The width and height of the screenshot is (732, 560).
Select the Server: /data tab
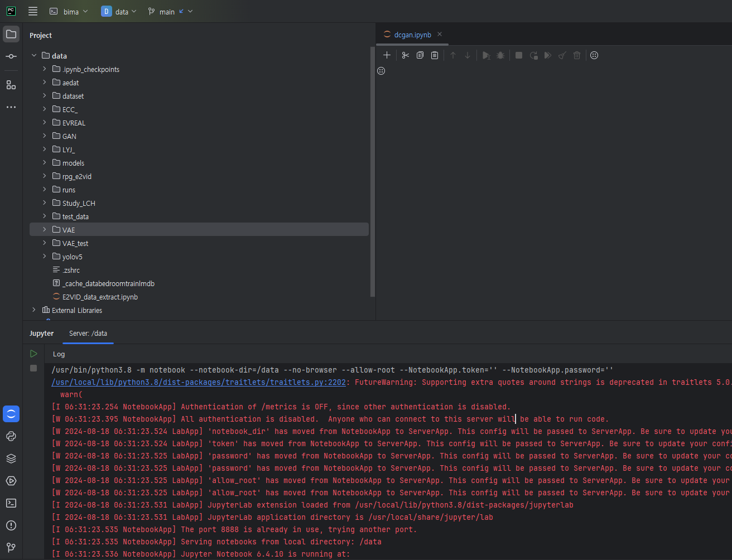[x=88, y=334]
